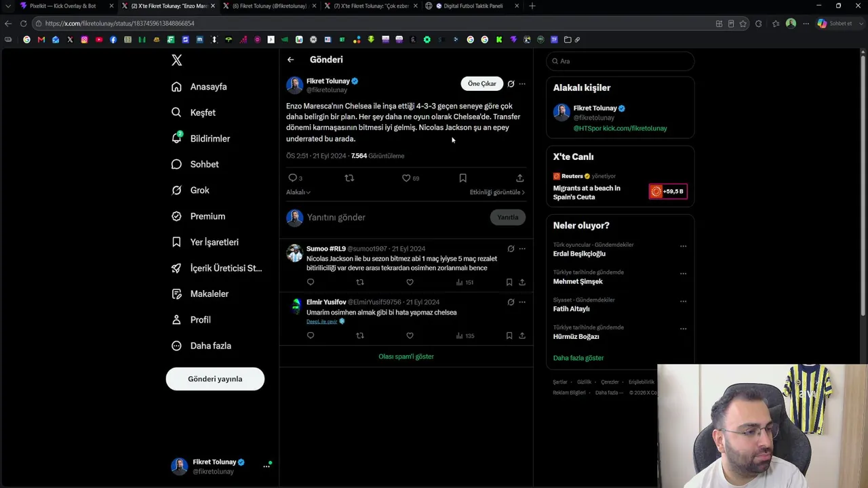Reply to the main post via comment icon

(x=293, y=178)
